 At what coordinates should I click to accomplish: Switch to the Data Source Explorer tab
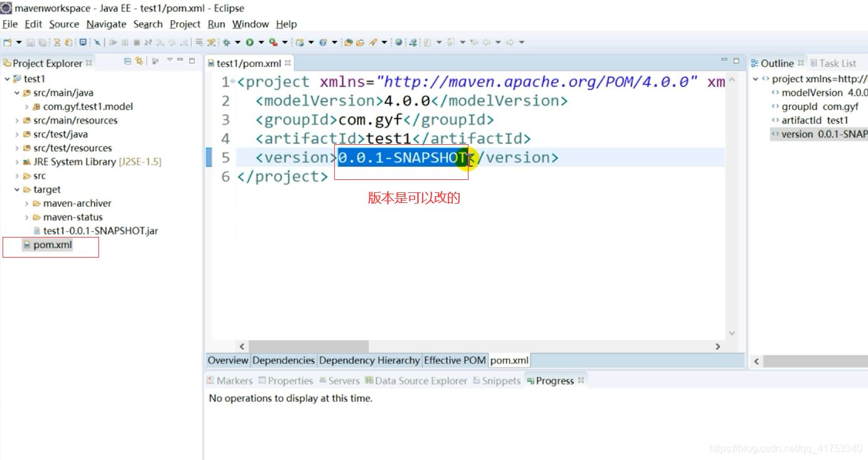pyautogui.click(x=416, y=380)
